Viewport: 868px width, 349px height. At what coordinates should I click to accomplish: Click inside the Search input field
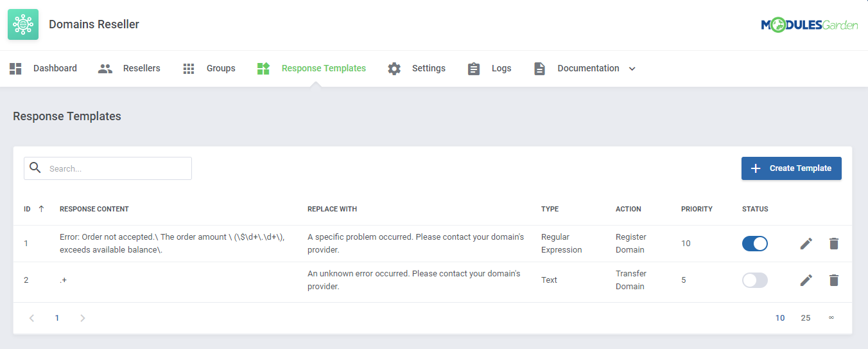[x=116, y=168]
